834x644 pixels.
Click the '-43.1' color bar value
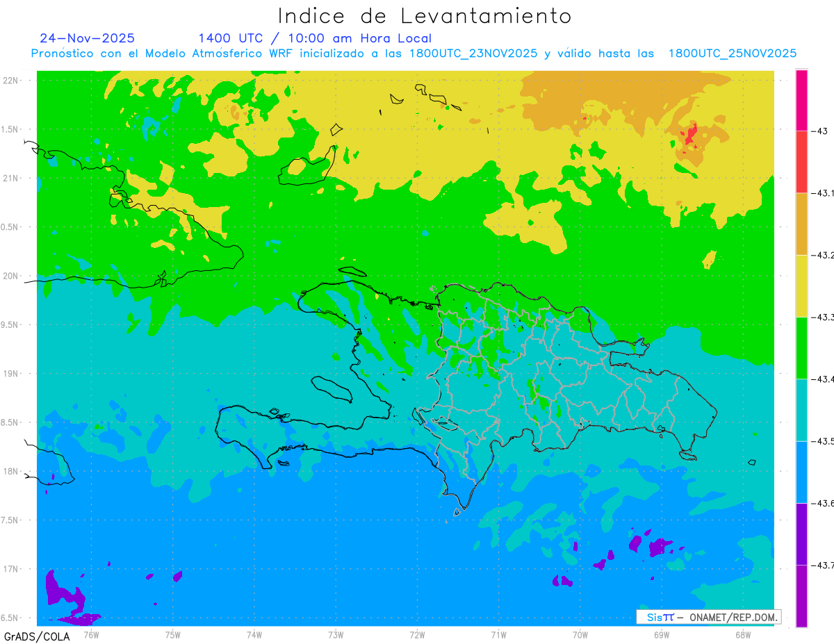[822, 193]
